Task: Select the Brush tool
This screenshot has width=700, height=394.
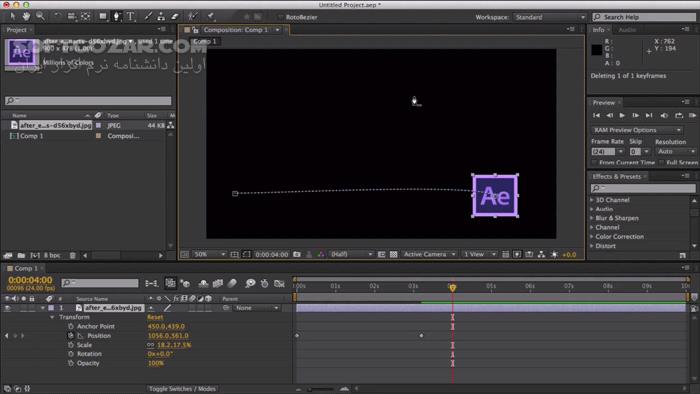Action: tap(148, 17)
